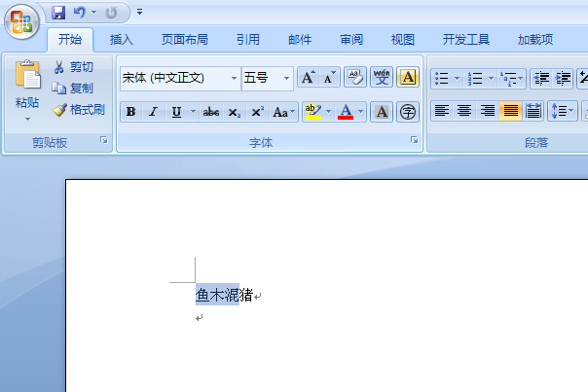The width and height of the screenshot is (588, 392).
Task: Click the 复制 button
Action: 73,89
